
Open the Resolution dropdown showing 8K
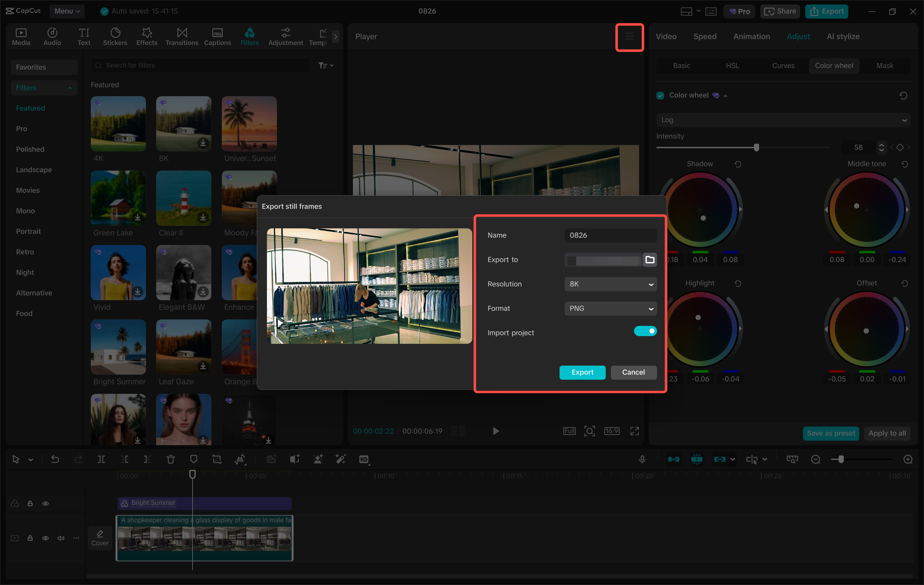click(x=611, y=284)
